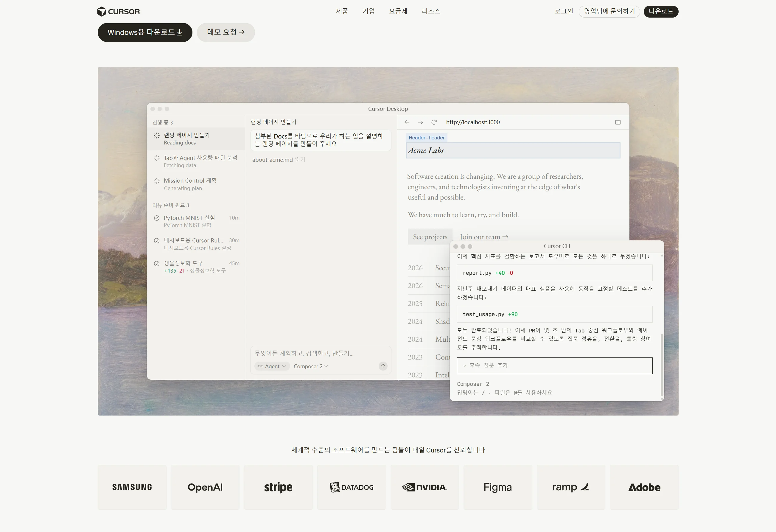Viewport: 776px width, 532px height.
Task: Reload the localhost:3000 preview page
Action: pos(434,122)
